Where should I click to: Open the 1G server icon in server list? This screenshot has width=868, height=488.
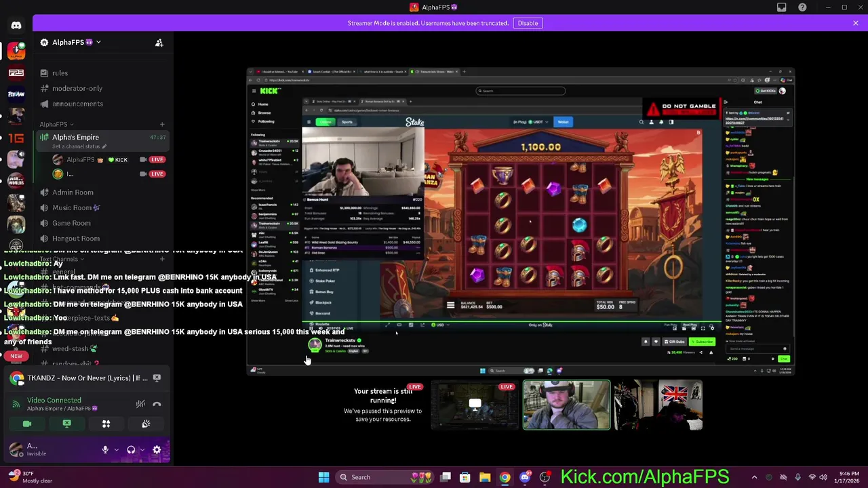pos(16,138)
